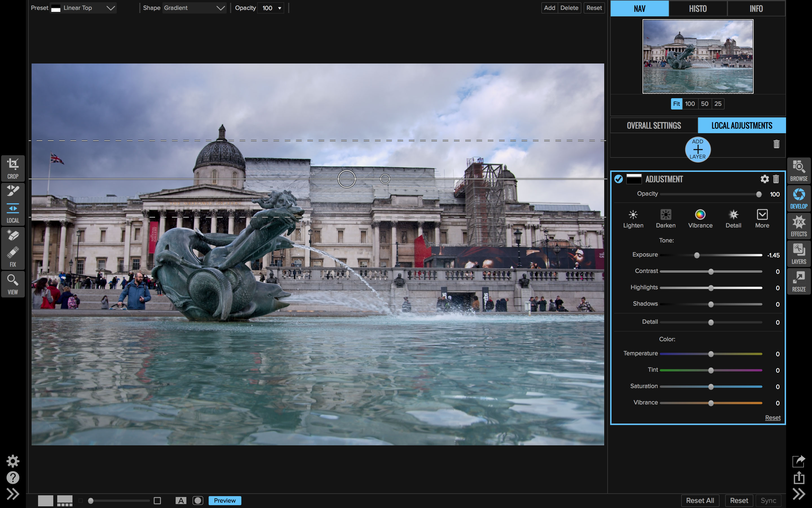The width and height of the screenshot is (812, 508).
Task: Click the Exposure slider handle
Action: click(697, 255)
